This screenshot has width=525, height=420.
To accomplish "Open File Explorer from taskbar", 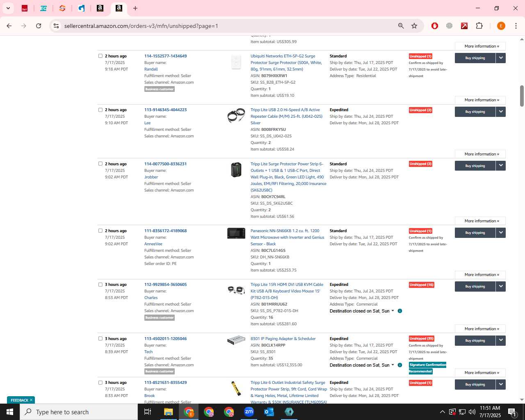I will tap(169, 412).
